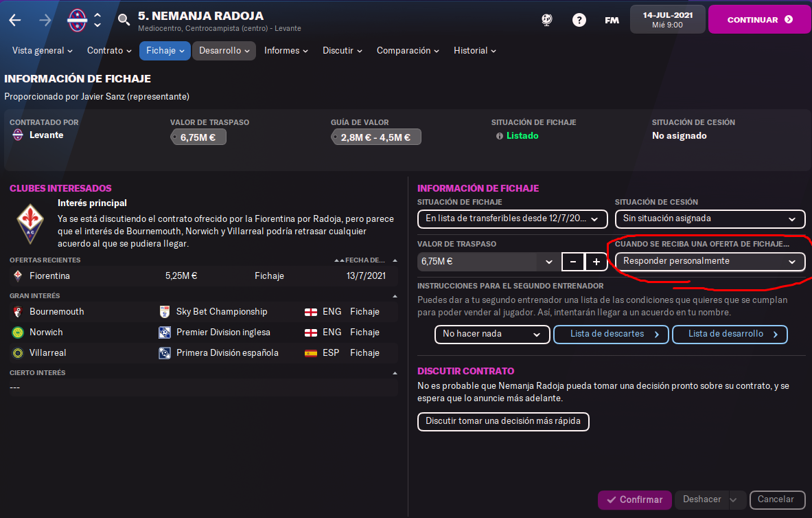Click player switch up/down arrows
The height and width of the screenshot is (518, 812).
[x=97, y=20]
